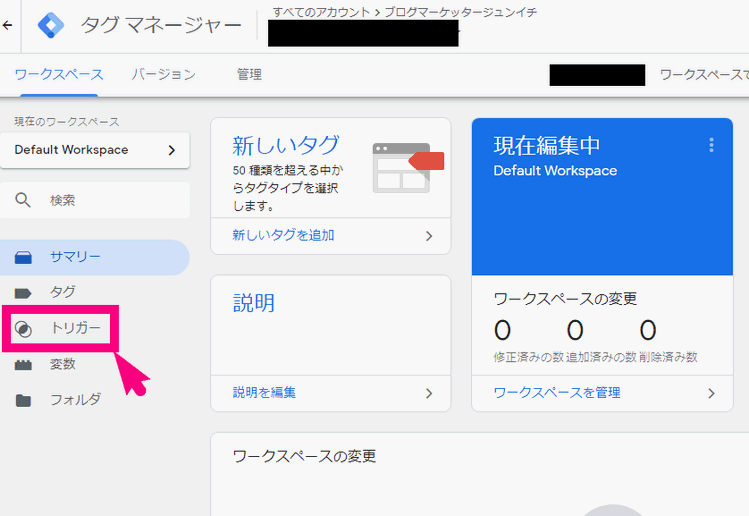Open タグ in the sidebar
This screenshot has height=516, width=749.
pos(63,292)
